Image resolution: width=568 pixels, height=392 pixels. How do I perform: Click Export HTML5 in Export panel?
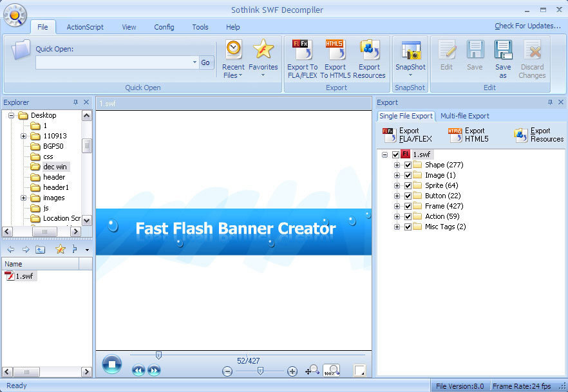click(x=468, y=135)
